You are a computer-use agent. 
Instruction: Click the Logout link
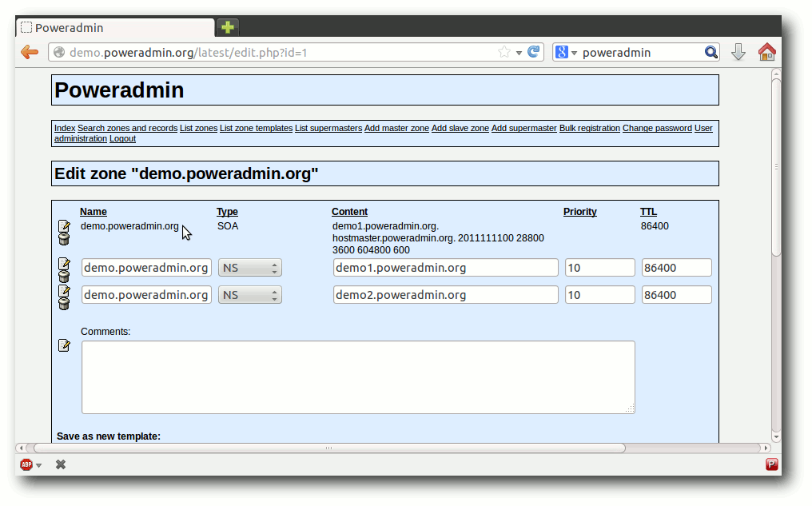pyautogui.click(x=122, y=139)
